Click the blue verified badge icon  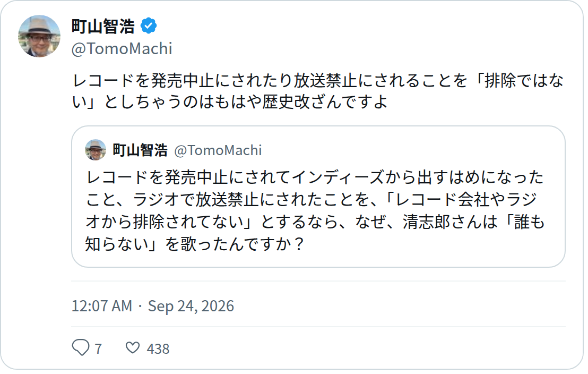[x=149, y=26]
